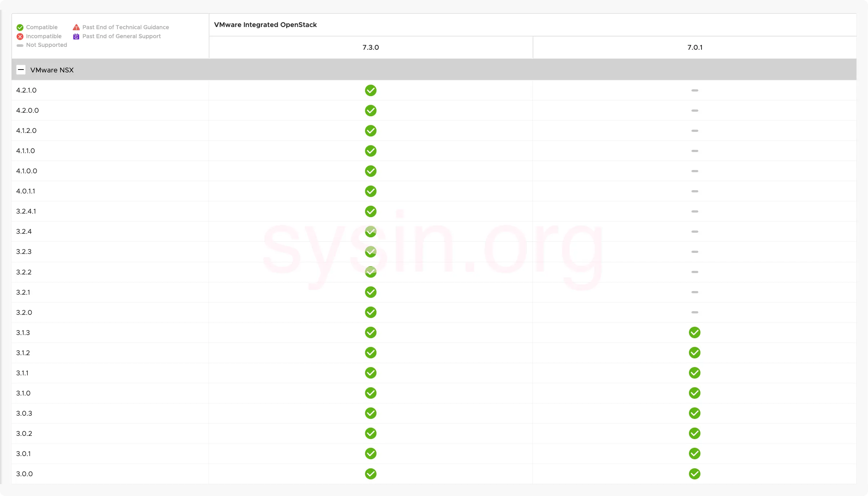Click the Past End of Technical Guidance triangle icon

pos(76,27)
